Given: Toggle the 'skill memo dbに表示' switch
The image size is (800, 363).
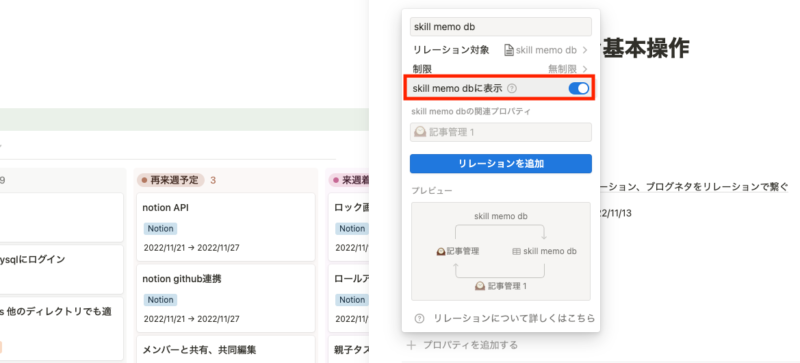Looking at the screenshot, I should tap(579, 89).
